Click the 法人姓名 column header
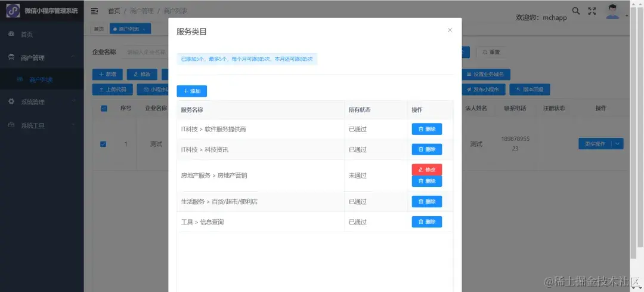This screenshot has height=292, width=644. click(x=476, y=108)
